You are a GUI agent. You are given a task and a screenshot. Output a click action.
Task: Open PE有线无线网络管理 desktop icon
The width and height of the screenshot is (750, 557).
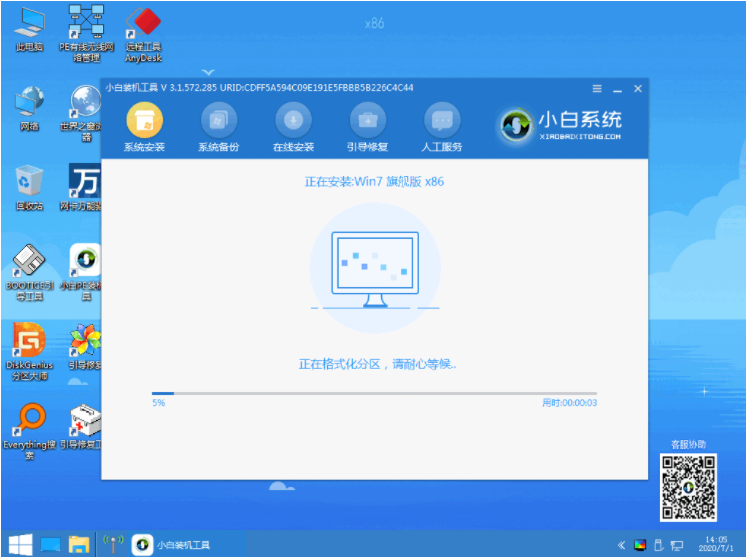tap(87, 33)
